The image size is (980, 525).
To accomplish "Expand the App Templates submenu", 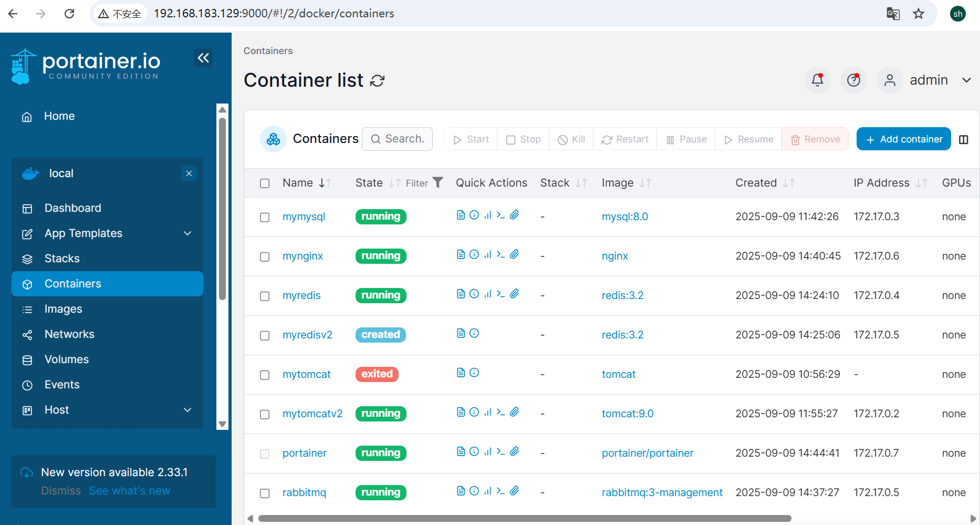I will 187,233.
